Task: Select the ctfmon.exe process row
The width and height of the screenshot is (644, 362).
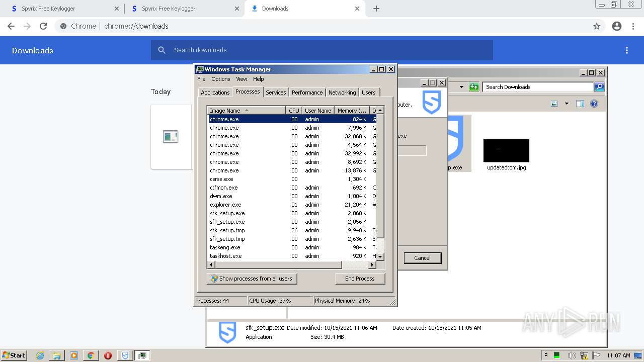Action: [292, 188]
